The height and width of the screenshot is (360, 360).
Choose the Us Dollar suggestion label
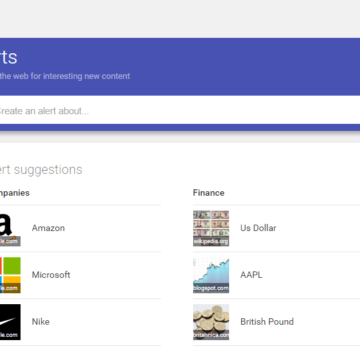258,228
